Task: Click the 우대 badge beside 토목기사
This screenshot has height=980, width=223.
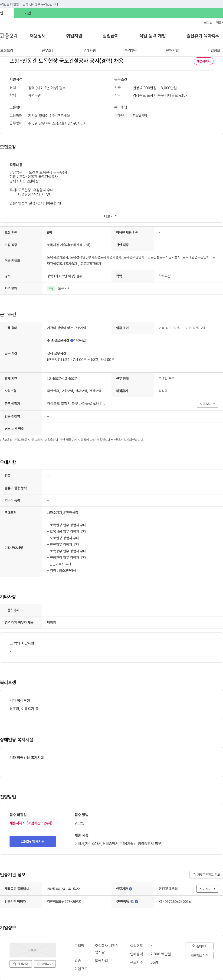Action: [x=51, y=289]
